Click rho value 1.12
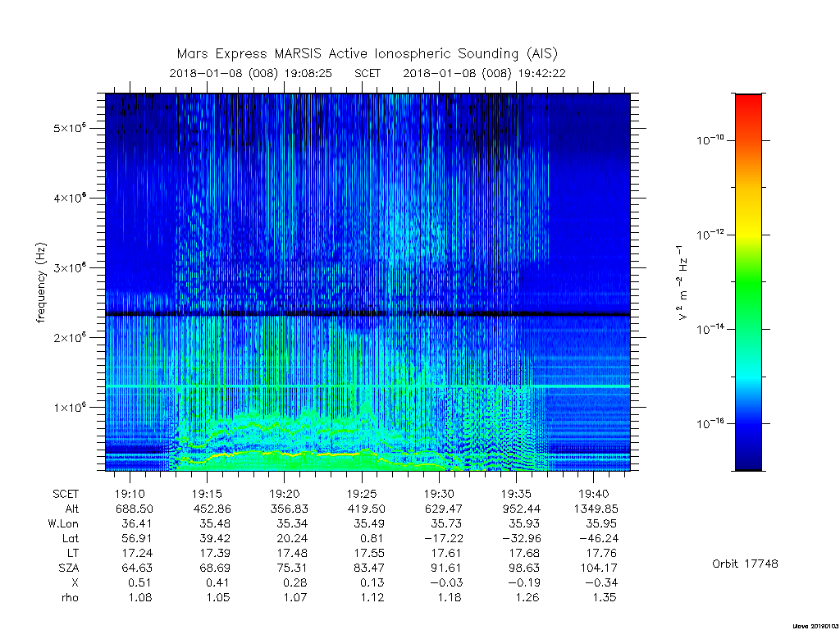Screen dimensions: 840x630 coord(372,597)
